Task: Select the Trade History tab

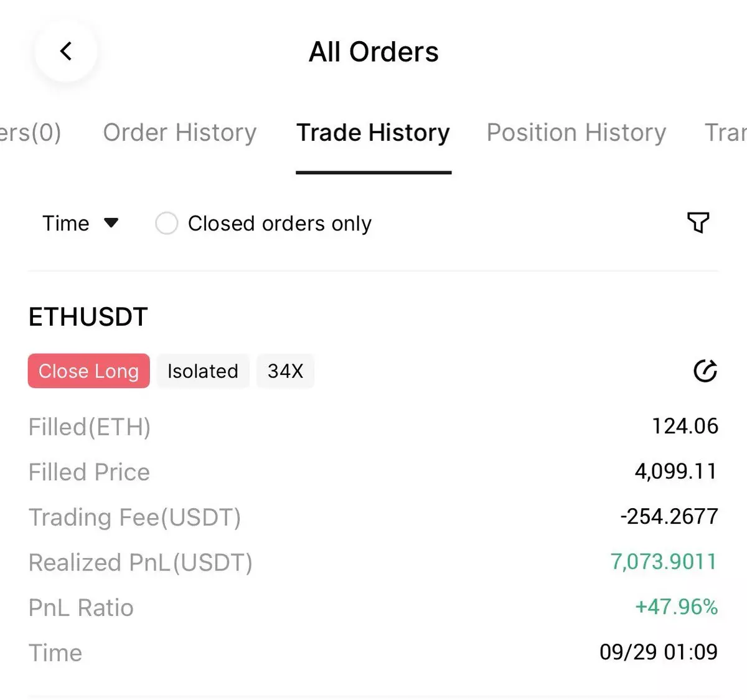Action: (373, 133)
